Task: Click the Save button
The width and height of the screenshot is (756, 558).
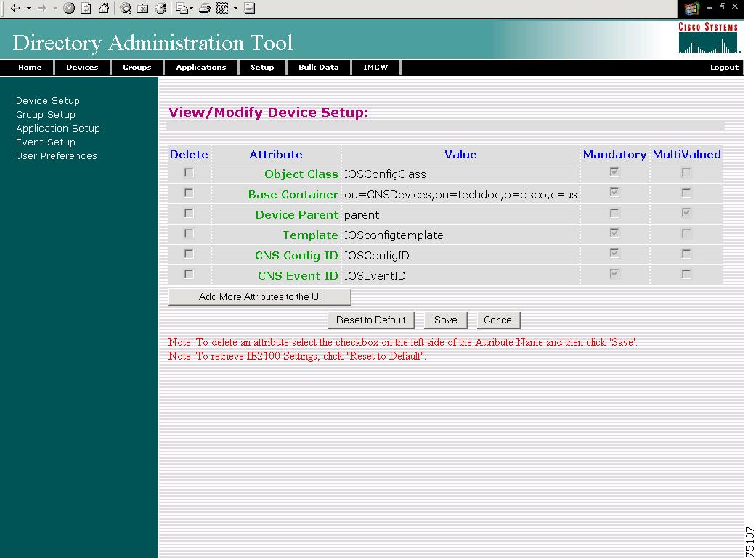Action: tap(445, 320)
